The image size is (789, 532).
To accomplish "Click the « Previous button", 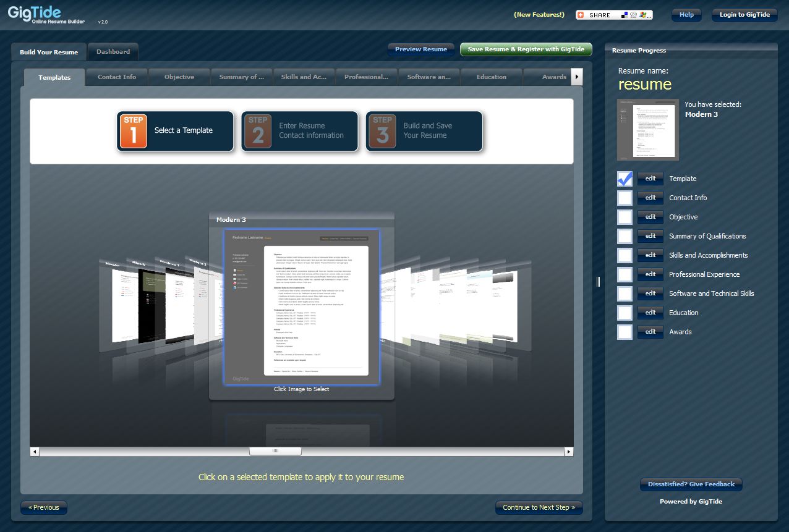I will click(x=44, y=507).
